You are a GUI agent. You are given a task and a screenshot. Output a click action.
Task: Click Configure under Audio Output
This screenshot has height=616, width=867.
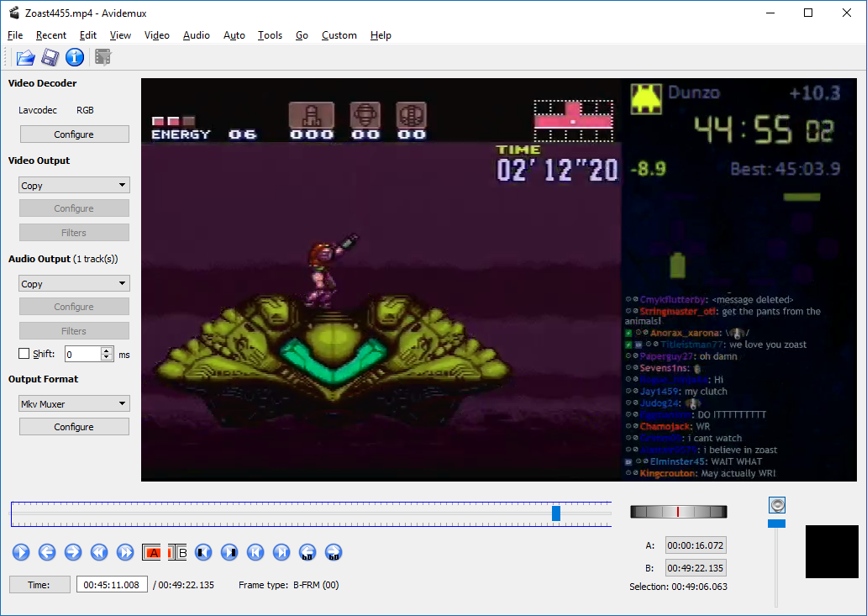coord(74,307)
